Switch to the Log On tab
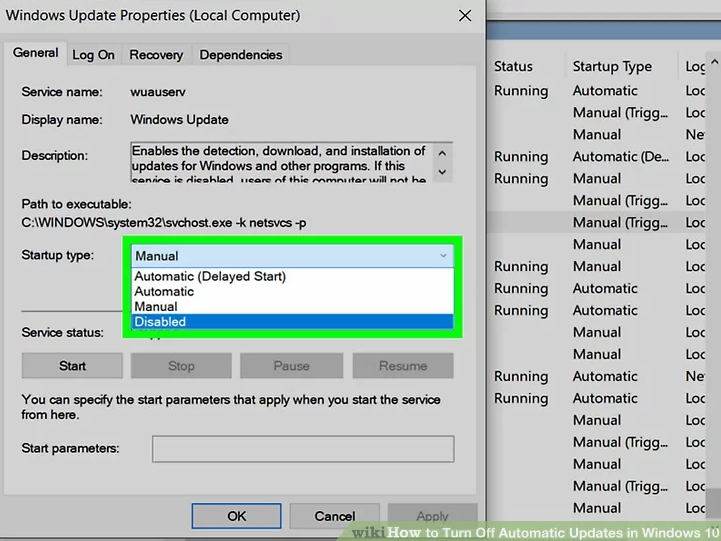The image size is (721, 541). pos(93,55)
